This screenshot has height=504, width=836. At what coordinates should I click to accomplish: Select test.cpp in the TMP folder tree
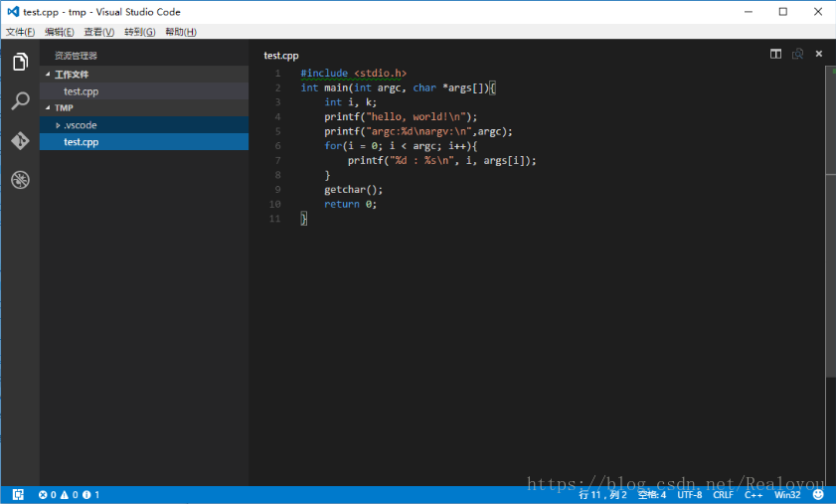click(x=144, y=142)
